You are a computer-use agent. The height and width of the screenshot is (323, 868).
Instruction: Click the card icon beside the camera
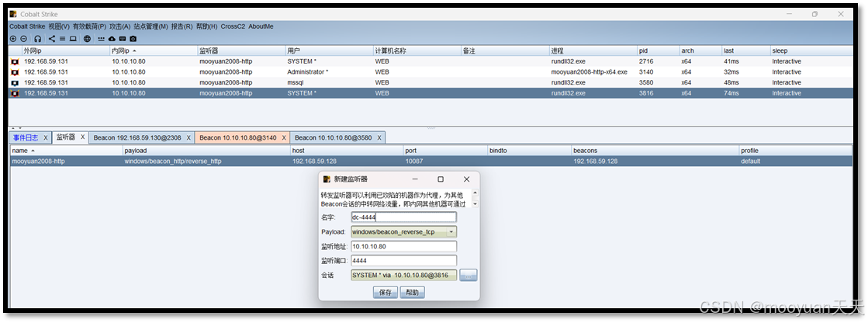coord(123,39)
